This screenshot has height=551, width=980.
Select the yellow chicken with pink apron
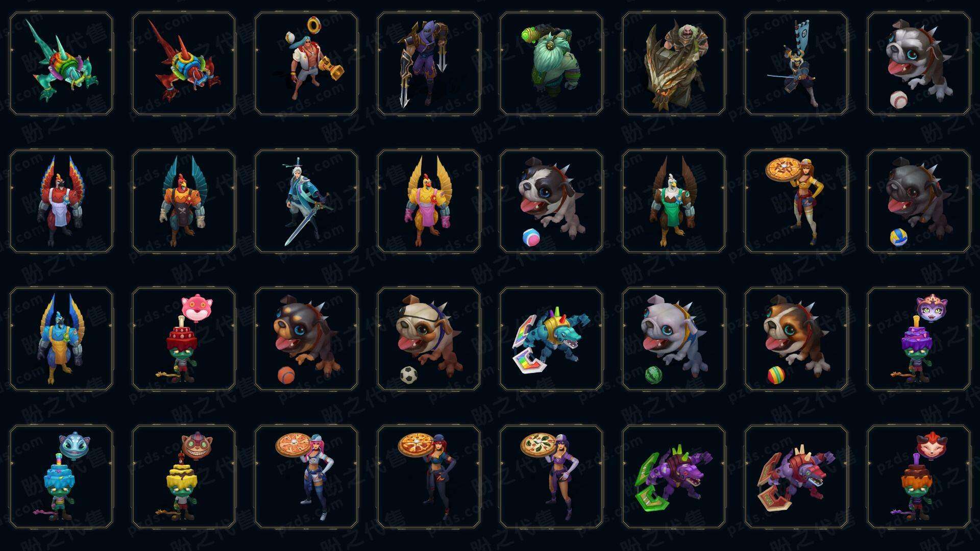(429, 202)
